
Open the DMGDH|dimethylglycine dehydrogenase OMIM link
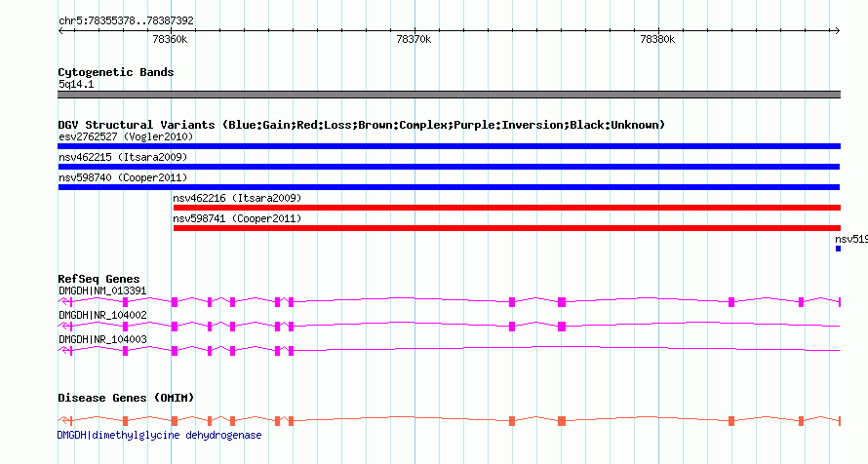159,435
